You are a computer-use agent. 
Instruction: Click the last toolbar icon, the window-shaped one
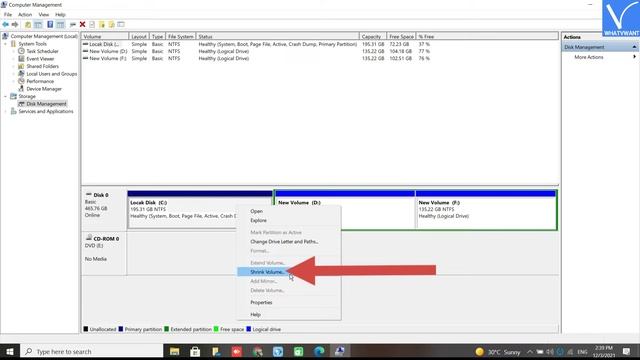121,24
